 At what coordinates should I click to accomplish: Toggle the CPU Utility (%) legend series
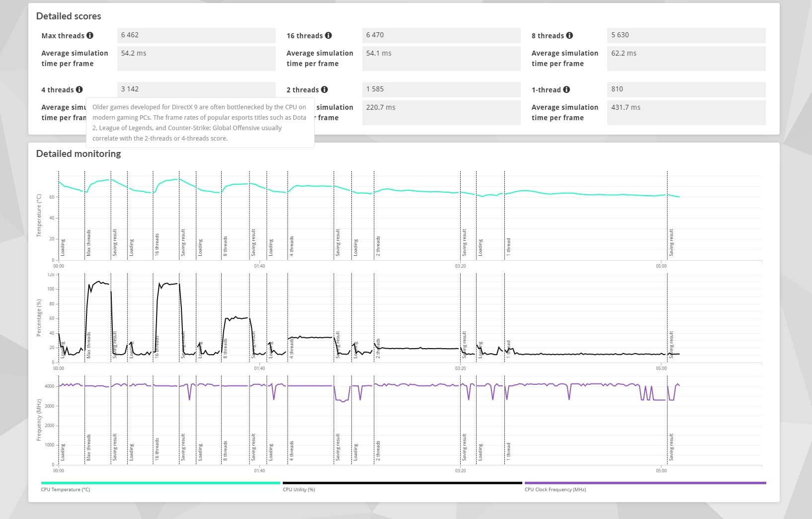tap(402, 486)
